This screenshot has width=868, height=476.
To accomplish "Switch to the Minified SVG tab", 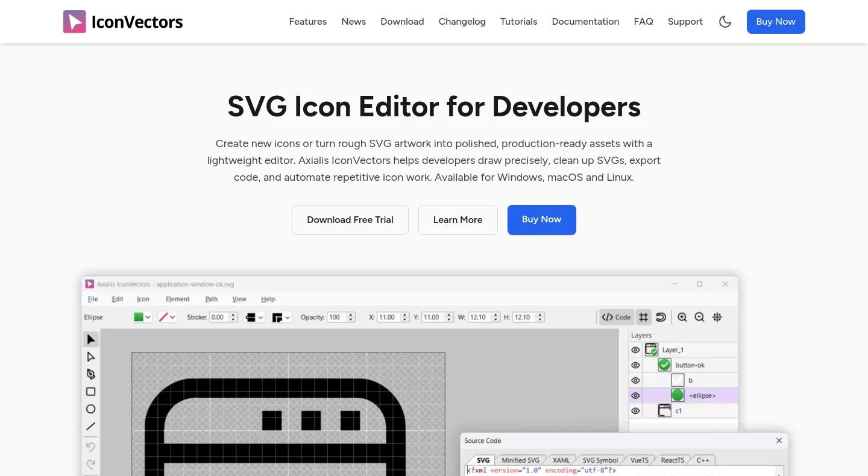I will click(521, 460).
